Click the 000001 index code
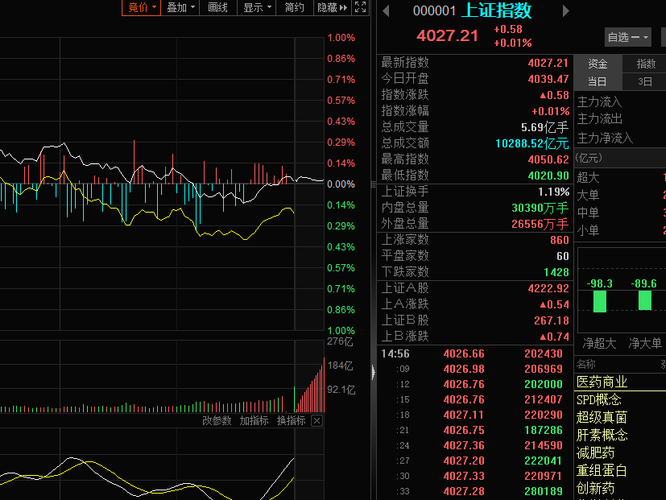This screenshot has width=666, height=500. click(434, 11)
